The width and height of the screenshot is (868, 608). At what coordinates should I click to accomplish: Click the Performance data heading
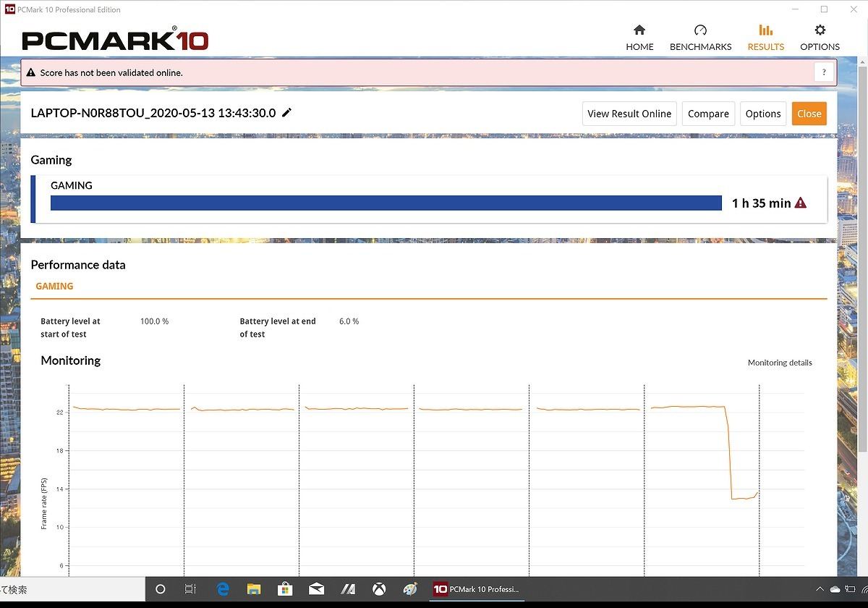click(x=78, y=265)
